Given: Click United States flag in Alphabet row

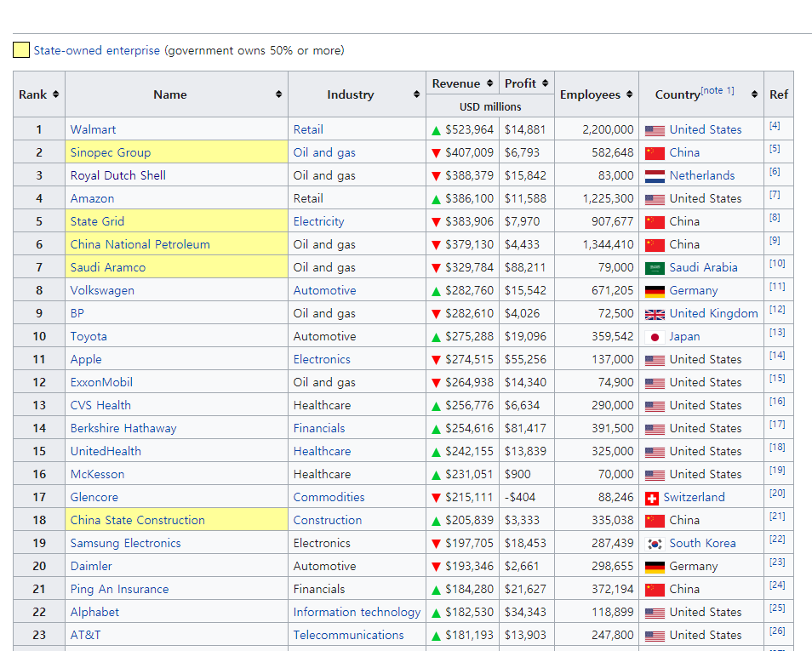Looking at the screenshot, I should tap(655, 614).
